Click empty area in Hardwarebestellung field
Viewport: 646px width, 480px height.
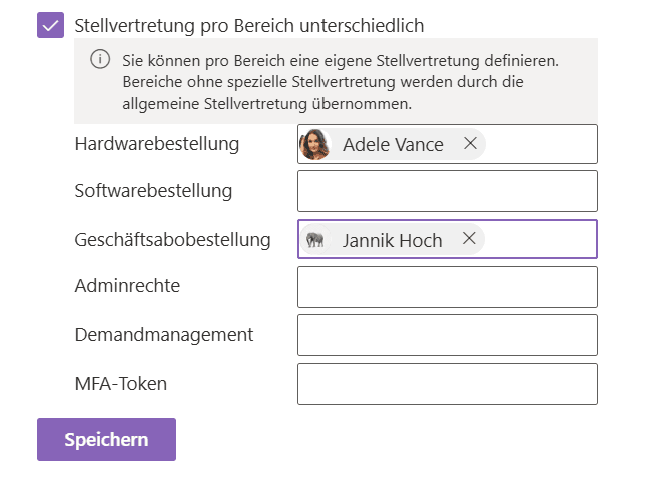541,144
